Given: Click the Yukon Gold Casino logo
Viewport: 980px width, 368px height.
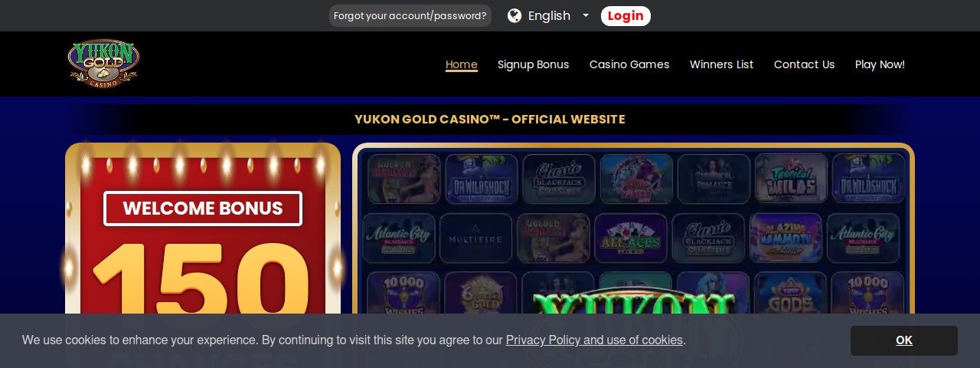Looking at the screenshot, I should tap(103, 64).
